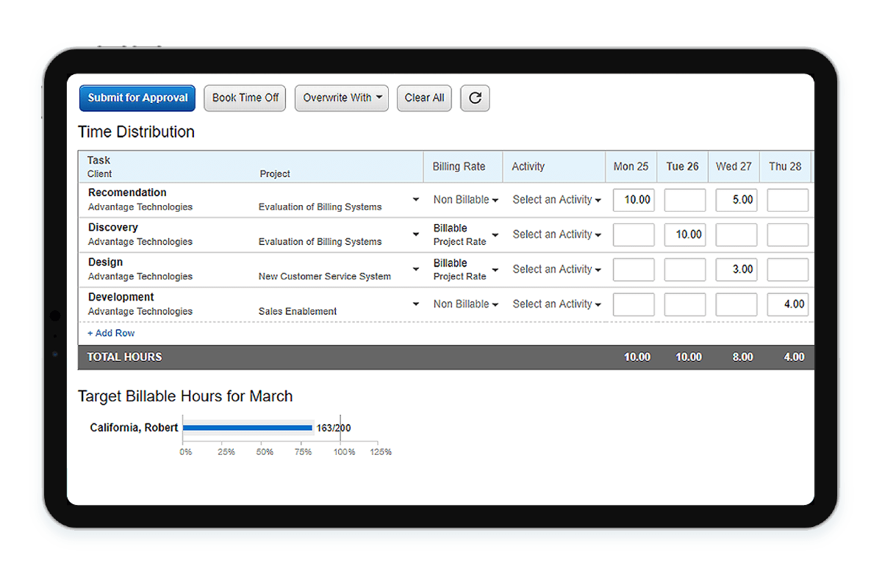Viewport: 882px width, 588px height.
Task: Click Discovery Mon 25 empty hours field
Action: click(634, 234)
